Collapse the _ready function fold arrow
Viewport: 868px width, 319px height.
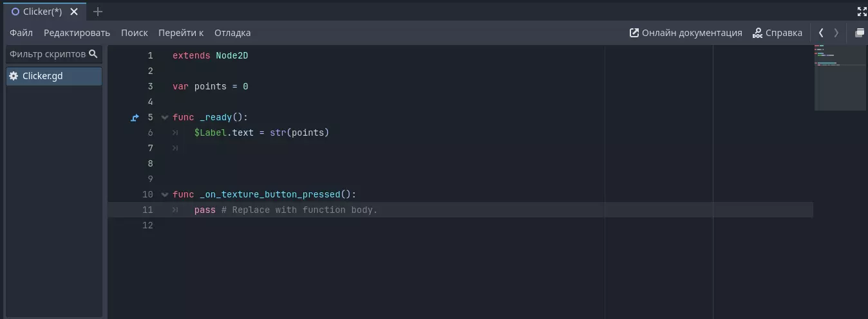[x=165, y=118]
